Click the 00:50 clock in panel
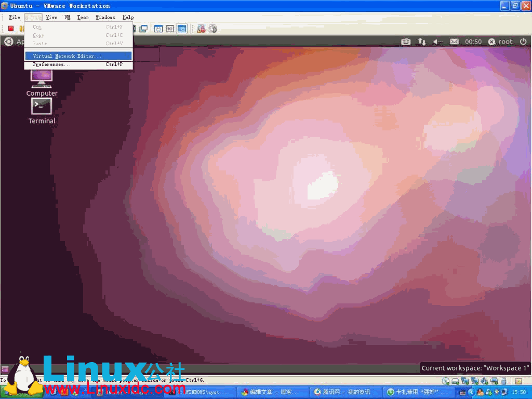The image size is (532, 399). click(473, 42)
